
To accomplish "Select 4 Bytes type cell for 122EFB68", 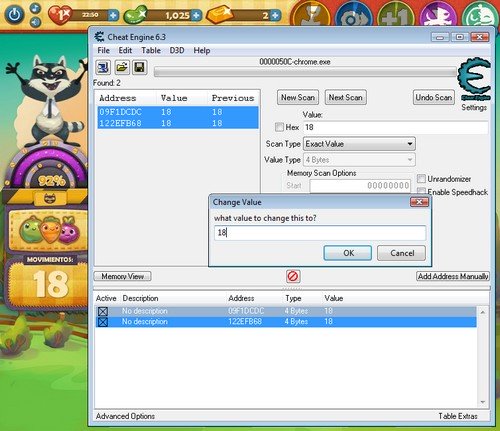I will [296, 322].
